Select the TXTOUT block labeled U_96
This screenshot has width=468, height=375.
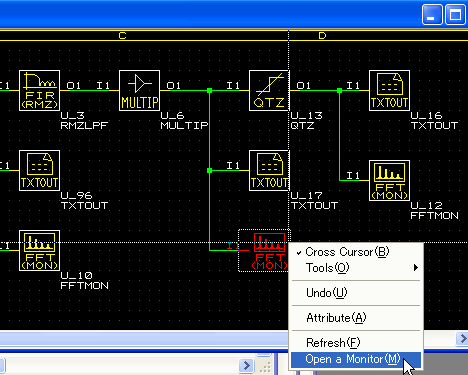(x=39, y=170)
